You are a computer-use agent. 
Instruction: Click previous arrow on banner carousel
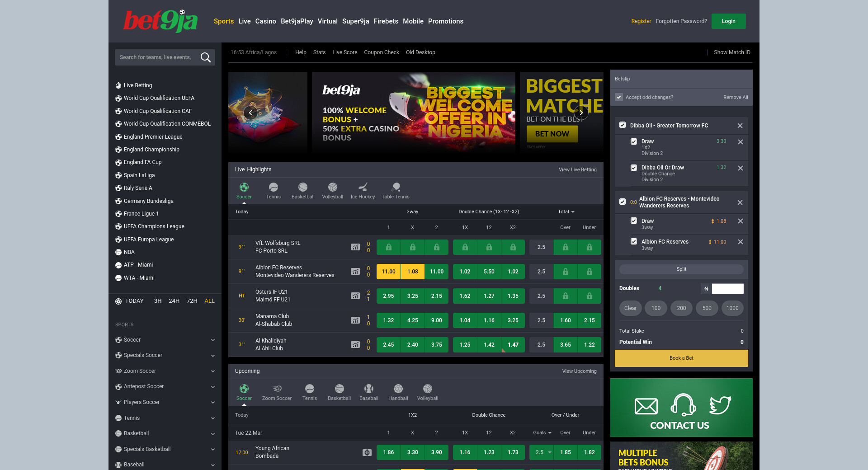click(250, 113)
